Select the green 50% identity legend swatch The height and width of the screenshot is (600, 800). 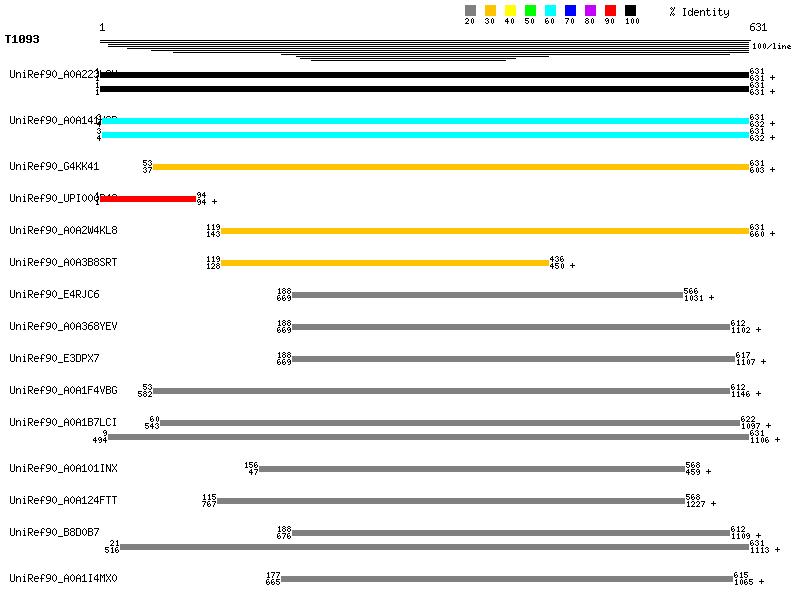pos(530,10)
